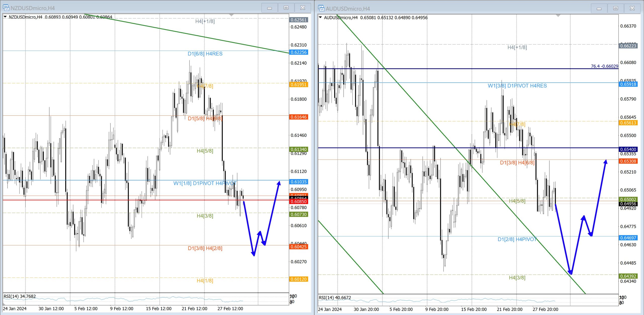This screenshot has width=644, height=315.
Task: Grab the gray chart shift marker on AUDUSD chart
Action: 558,16
